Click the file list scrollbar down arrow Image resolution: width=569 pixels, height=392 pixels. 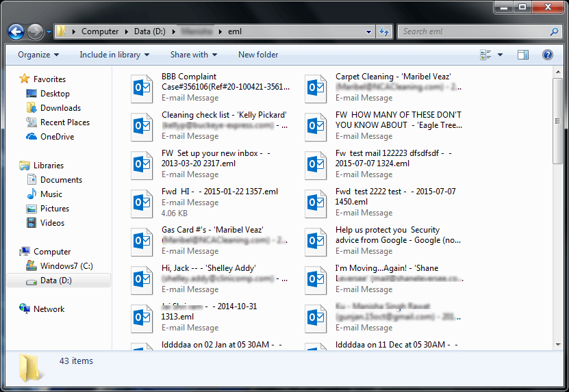[x=558, y=345]
